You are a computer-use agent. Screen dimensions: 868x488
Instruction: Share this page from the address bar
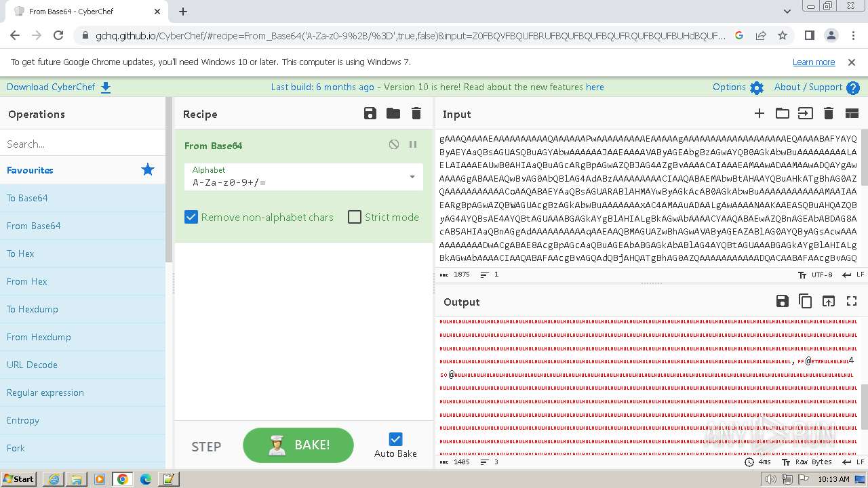pyautogui.click(x=761, y=35)
